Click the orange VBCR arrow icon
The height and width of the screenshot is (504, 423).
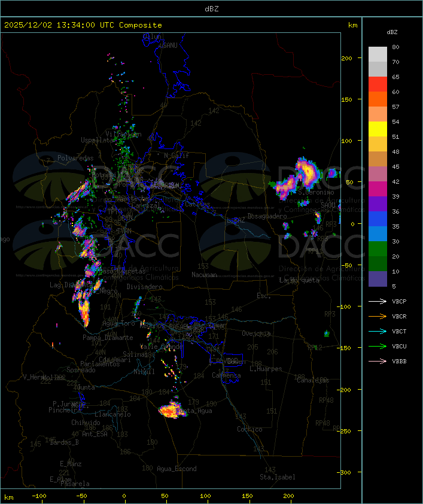coord(378,316)
